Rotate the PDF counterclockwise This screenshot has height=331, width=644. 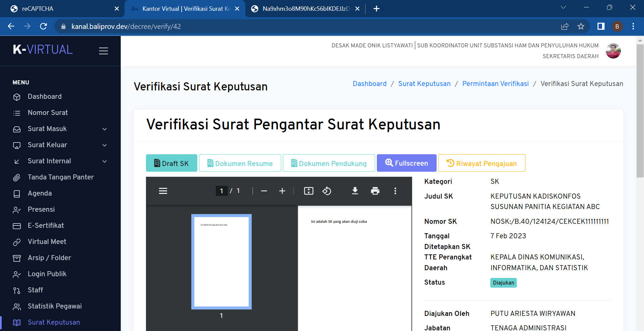tap(327, 191)
